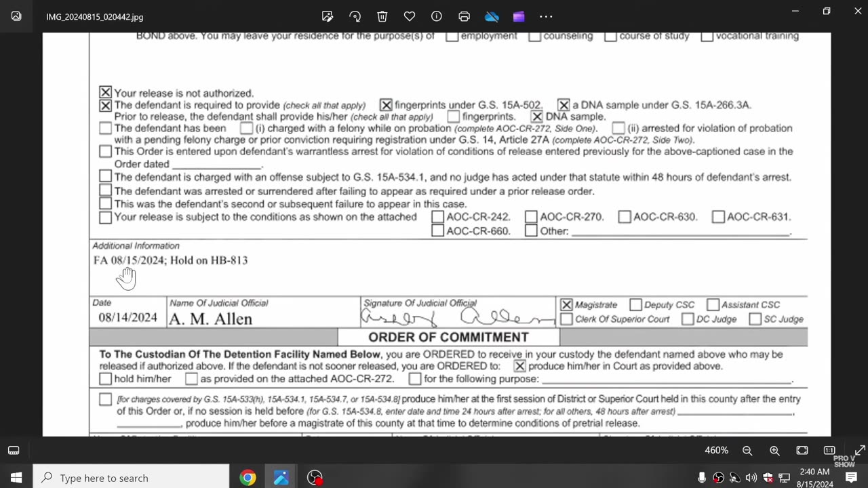
Task: Click the Assistant CSC checkbox
Action: [713, 305]
